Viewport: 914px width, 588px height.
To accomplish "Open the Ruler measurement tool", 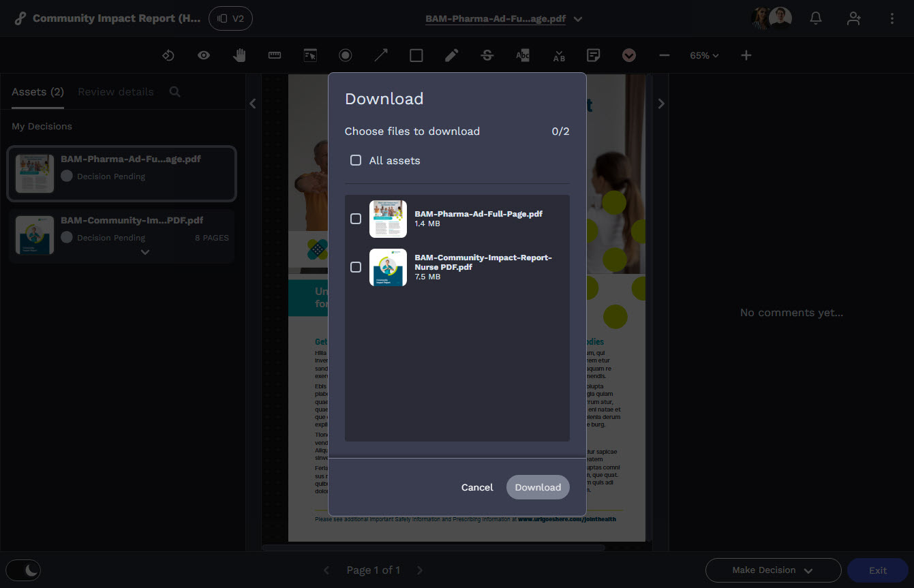I will (274, 55).
